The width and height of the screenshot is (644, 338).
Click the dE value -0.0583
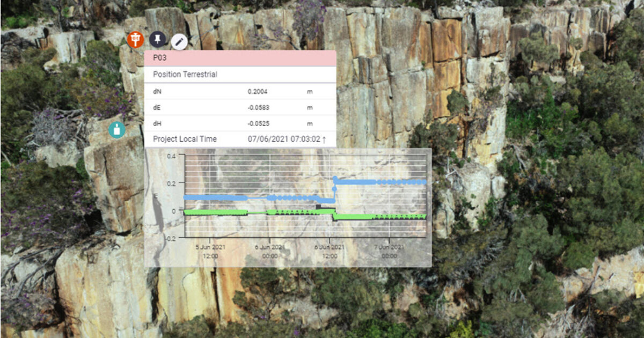tap(258, 108)
